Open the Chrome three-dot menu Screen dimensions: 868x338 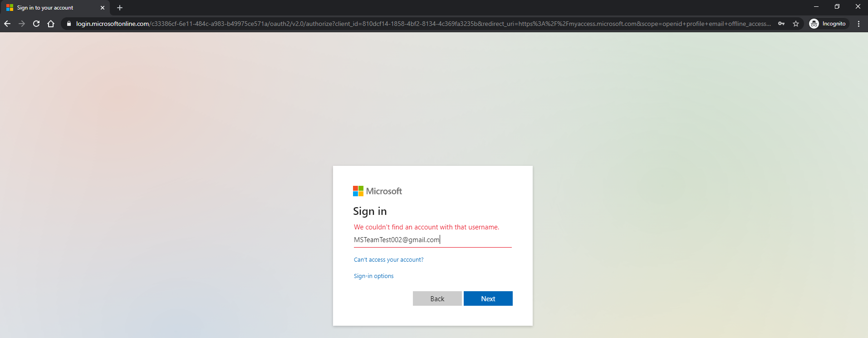859,24
